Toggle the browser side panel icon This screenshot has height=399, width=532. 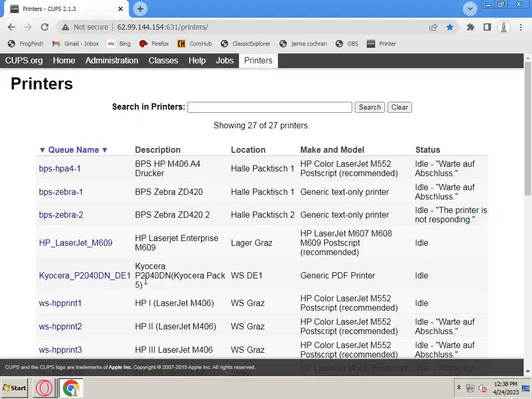click(x=487, y=27)
